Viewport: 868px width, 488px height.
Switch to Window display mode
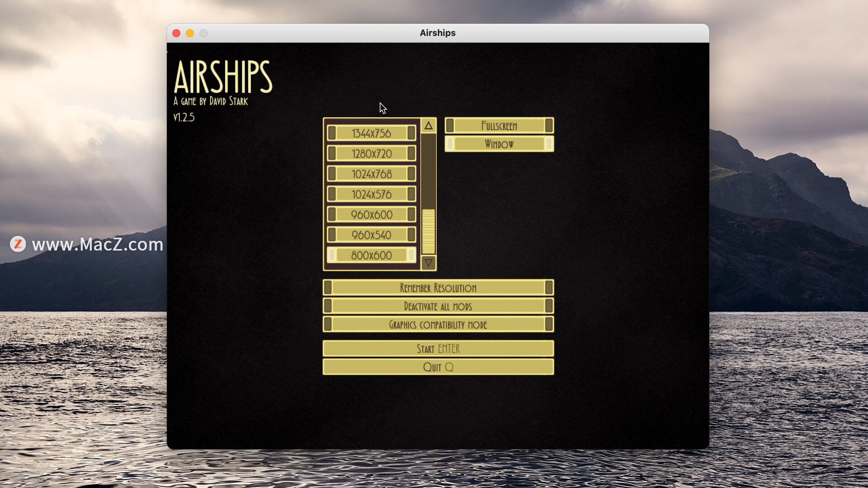499,144
